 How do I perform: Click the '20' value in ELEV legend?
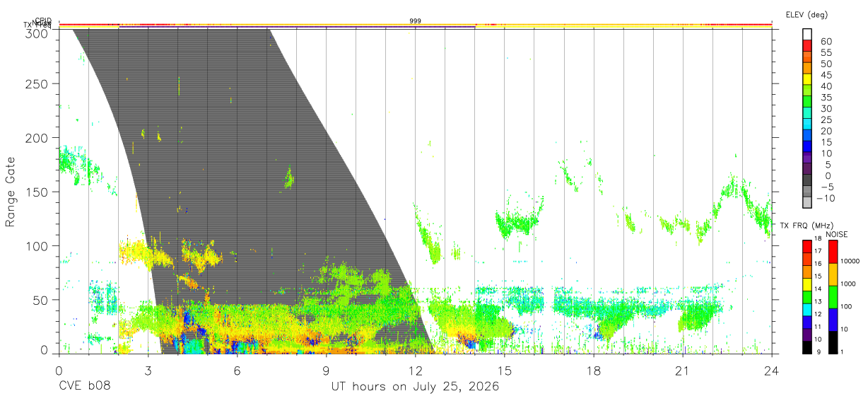[826, 132]
